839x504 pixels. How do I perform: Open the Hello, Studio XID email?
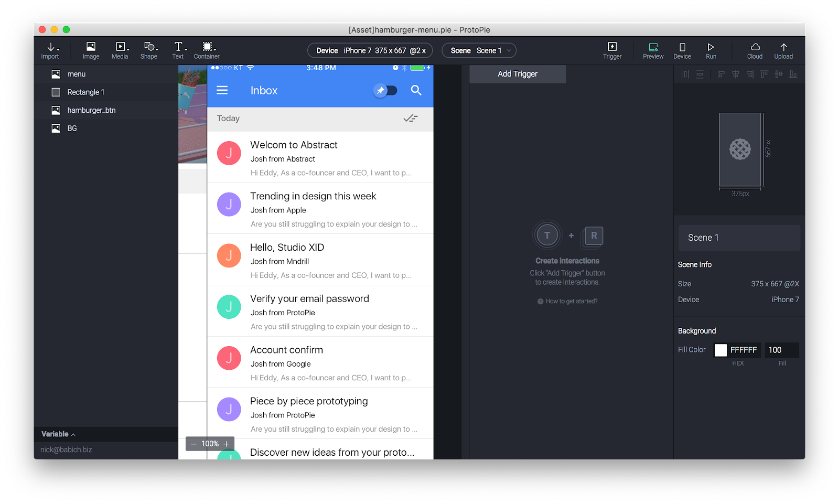click(320, 260)
